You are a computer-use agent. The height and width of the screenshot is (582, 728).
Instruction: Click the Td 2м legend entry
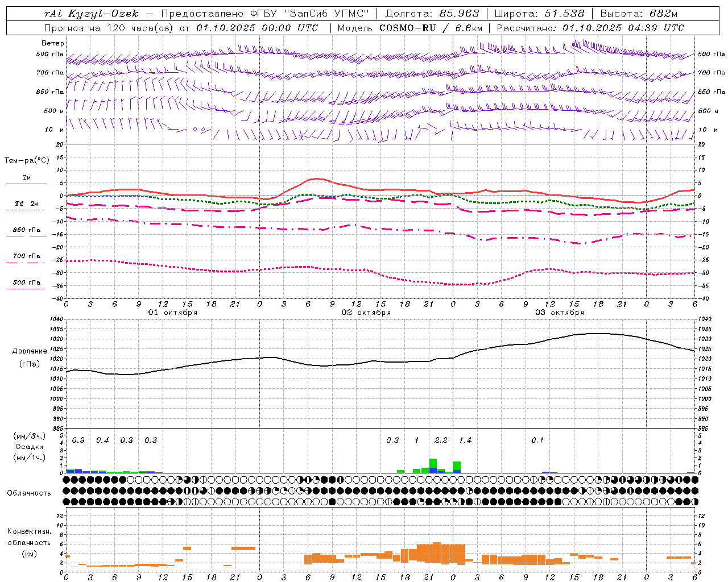coord(26,203)
